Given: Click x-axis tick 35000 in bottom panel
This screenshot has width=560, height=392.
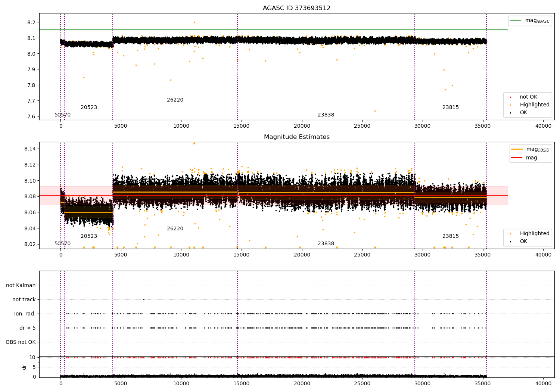Looking at the screenshot, I should pos(483,384).
